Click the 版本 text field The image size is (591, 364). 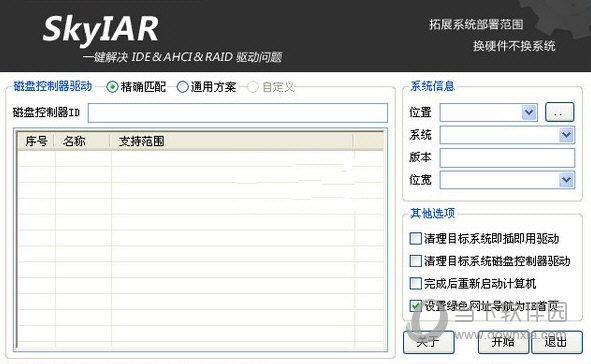coord(507,158)
